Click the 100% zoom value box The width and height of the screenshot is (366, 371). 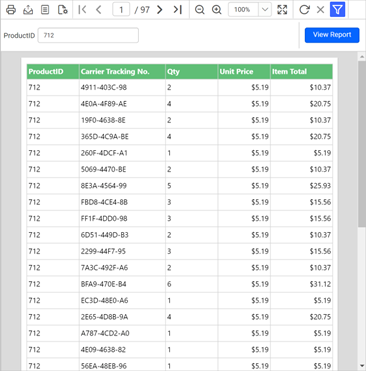(x=243, y=10)
